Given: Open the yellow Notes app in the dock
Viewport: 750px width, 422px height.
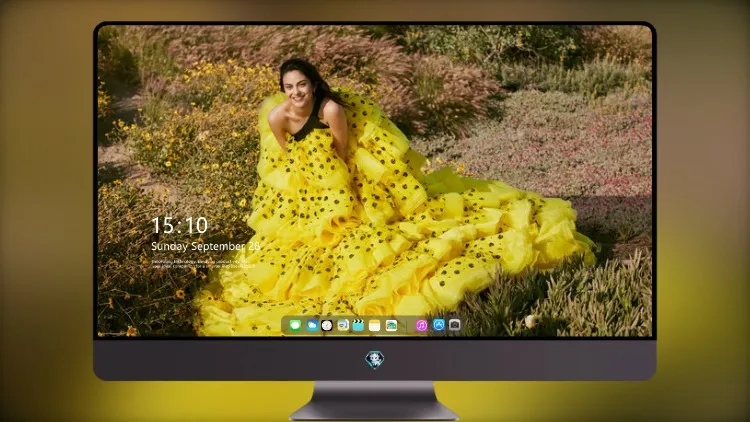Looking at the screenshot, I should 375,325.
